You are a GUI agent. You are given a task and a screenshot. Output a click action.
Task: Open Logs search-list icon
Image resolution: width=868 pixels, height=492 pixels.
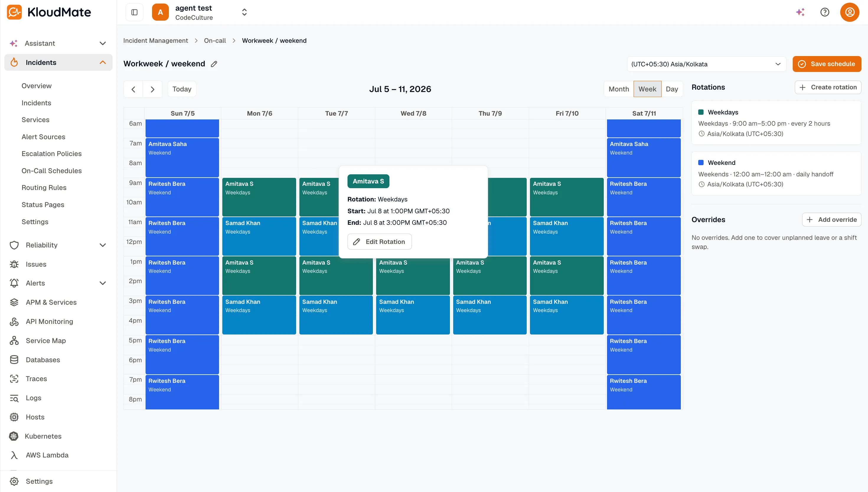point(14,398)
